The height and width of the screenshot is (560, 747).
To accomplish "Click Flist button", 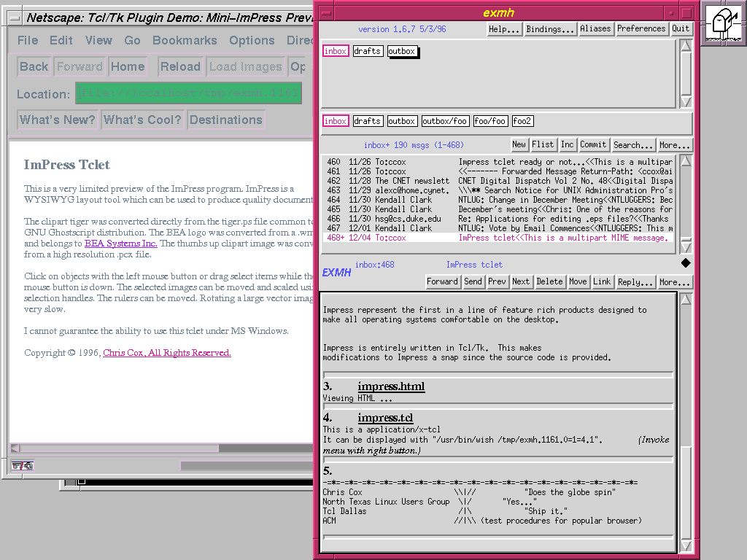I will point(543,144).
